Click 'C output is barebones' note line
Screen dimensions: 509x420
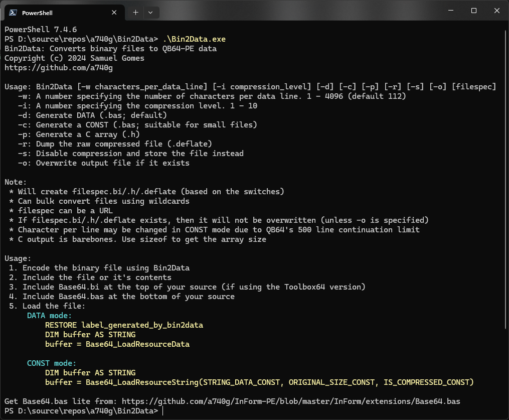click(x=137, y=239)
